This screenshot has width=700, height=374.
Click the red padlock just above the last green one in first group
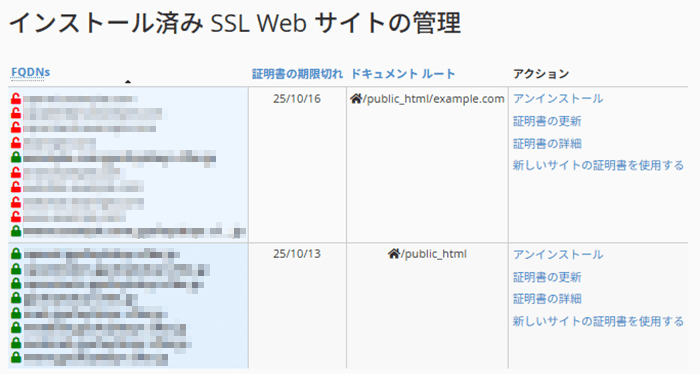click(16, 216)
